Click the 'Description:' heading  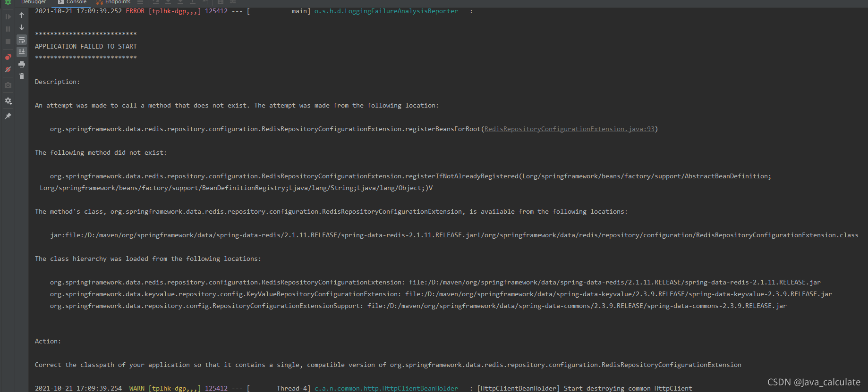click(57, 82)
